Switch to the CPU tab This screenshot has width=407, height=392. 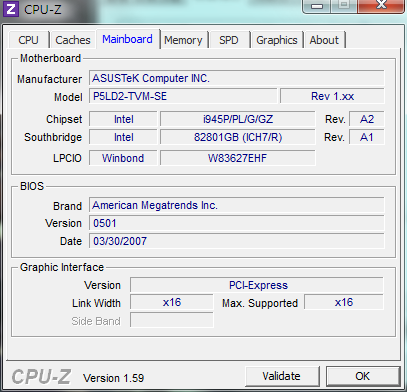29,40
